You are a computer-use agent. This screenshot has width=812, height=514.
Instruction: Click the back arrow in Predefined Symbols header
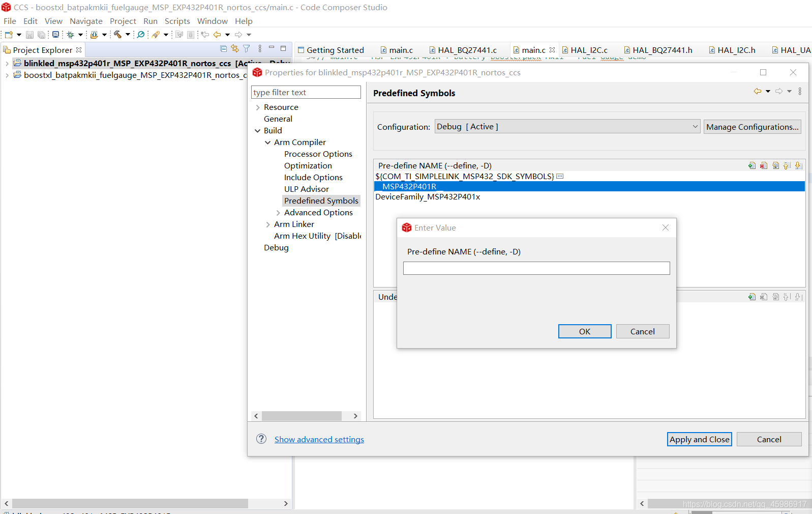click(758, 91)
